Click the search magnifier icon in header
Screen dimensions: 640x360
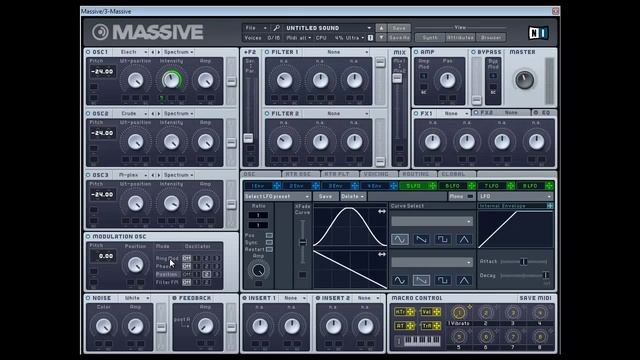tap(276, 28)
